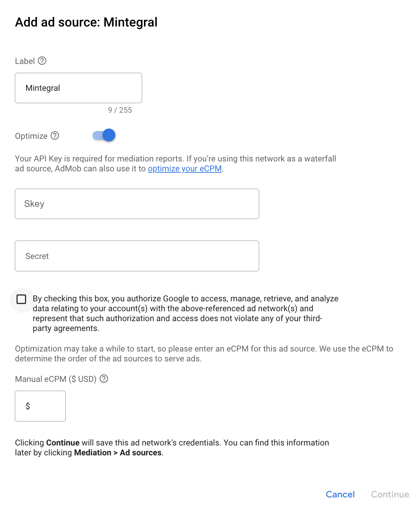This screenshot has height=508, width=420.
Task: Click the Add ad source: Mintegral heading
Action: click(x=86, y=22)
